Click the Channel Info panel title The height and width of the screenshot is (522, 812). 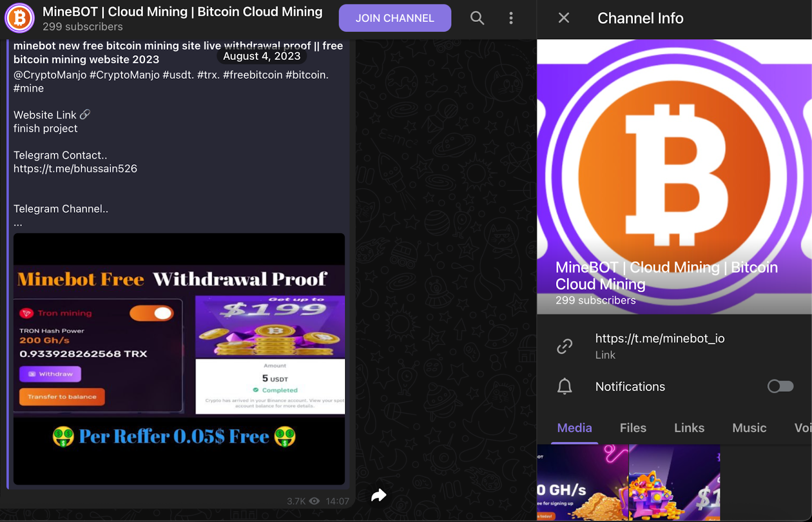click(640, 18)
